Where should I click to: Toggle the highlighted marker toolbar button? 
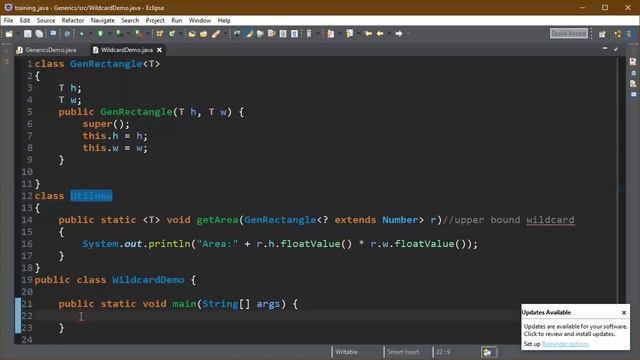pos(249,33)
